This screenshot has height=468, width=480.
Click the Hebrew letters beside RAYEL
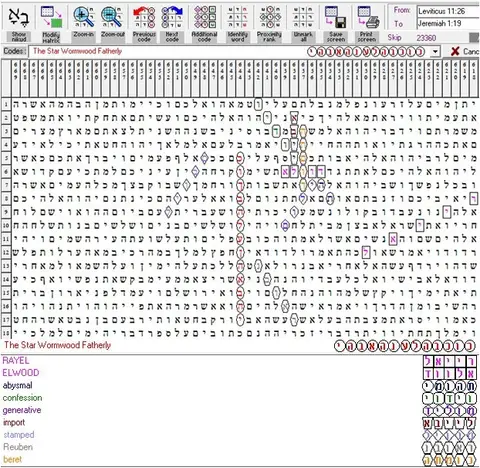[450, 361]
